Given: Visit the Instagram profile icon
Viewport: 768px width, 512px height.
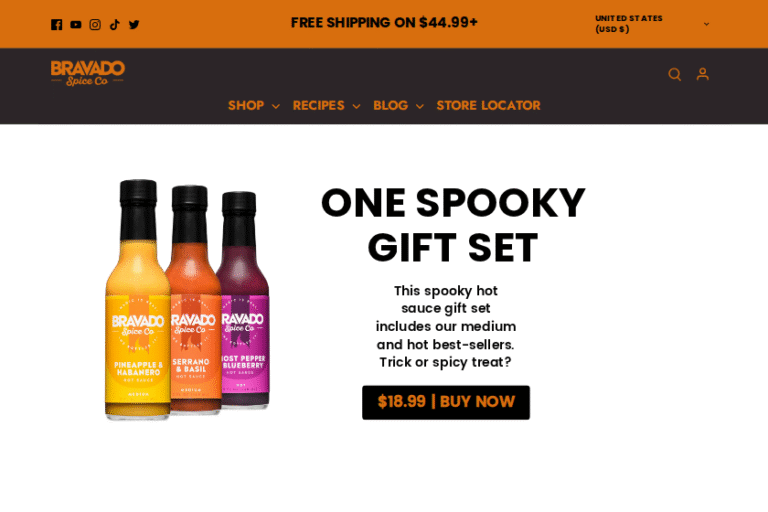Looking at the screenshot, I should pyautogui.click(x=95, y=24).
